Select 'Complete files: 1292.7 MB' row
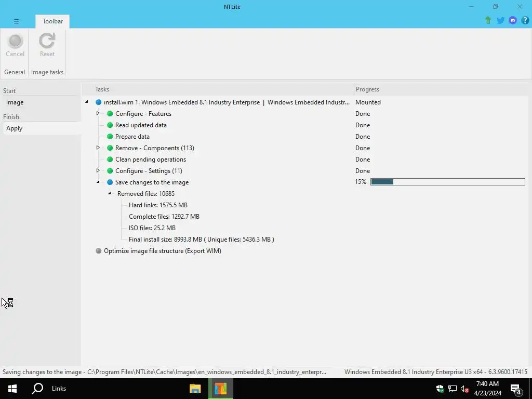The image size is (532, 399). coord(164,217)
